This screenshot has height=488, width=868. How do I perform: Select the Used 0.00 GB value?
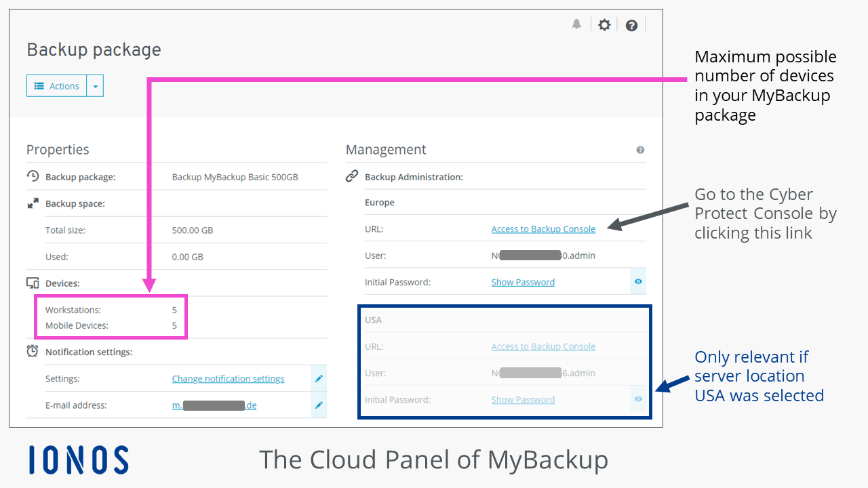(x=187, y=257)
